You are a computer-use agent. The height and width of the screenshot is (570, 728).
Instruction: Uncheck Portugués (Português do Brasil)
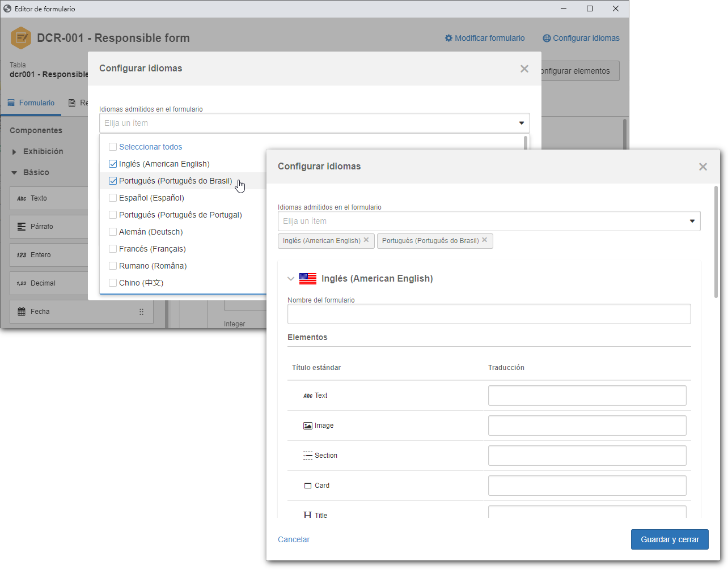[113, 181]
